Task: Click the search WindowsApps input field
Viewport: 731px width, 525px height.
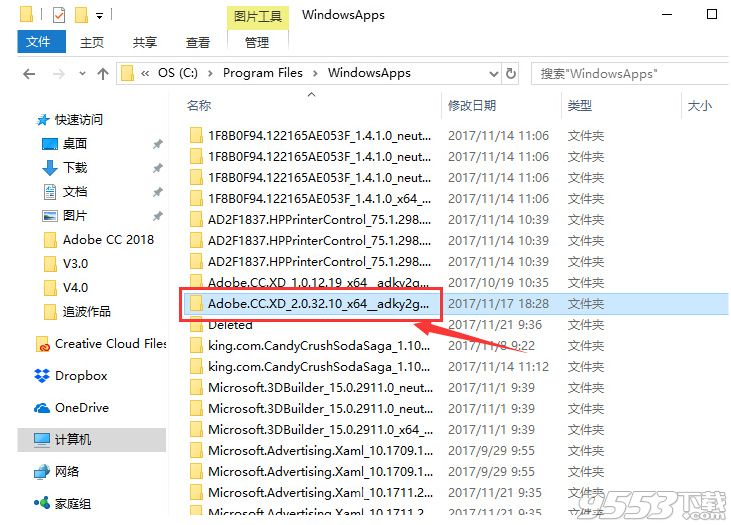Action: tap(629, 74)
